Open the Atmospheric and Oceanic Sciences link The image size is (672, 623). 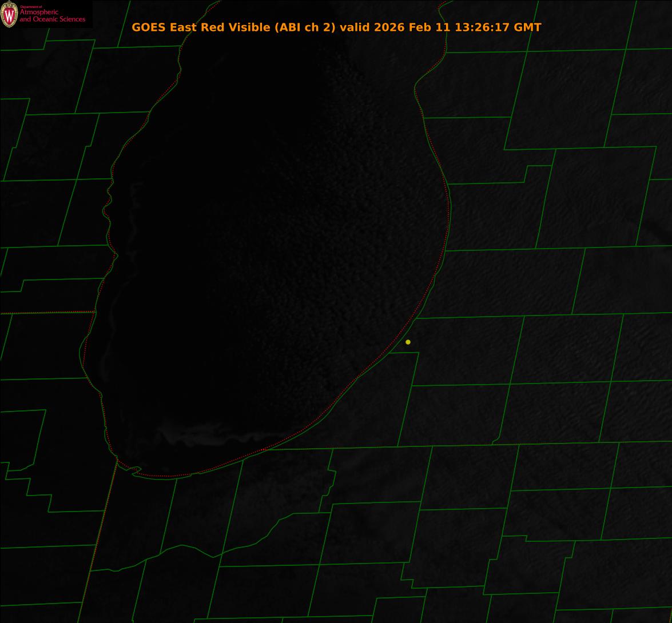point(52,16)
